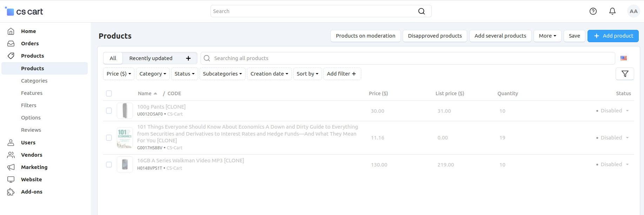Click the 101 Economics book thumbnail
The width and height of the screenshot is (644, 215).
125,138
